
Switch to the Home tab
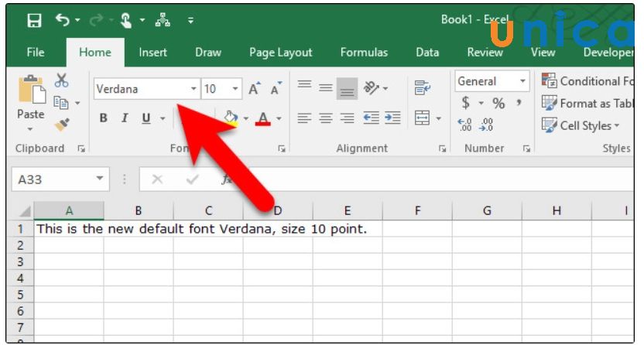click(95, 52)
